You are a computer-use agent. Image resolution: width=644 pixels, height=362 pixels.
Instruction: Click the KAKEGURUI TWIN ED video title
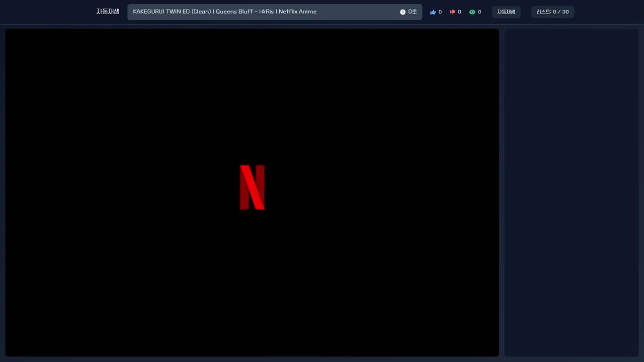click(x=225, y=12)
